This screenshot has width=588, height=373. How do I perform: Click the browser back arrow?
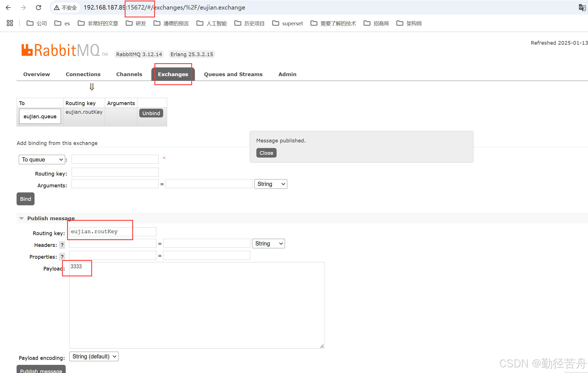point(8,8)
